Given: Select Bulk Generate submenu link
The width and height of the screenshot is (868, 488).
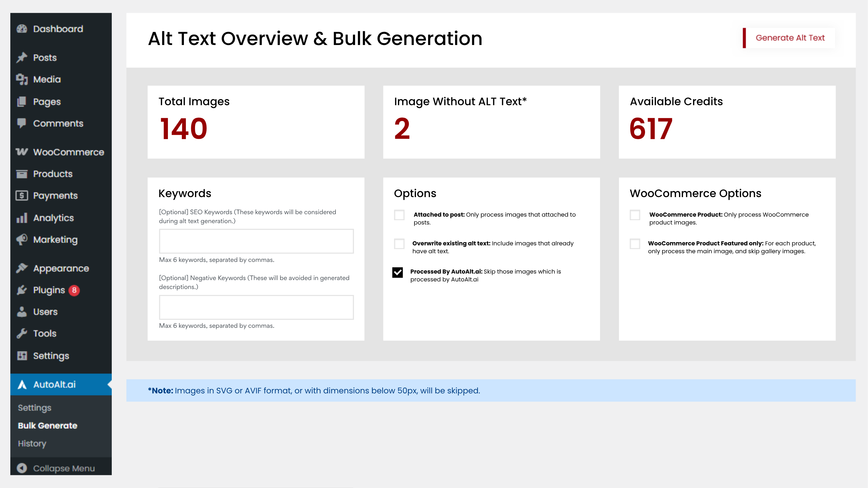Looking at the screenshot, I should pos(47,425).
